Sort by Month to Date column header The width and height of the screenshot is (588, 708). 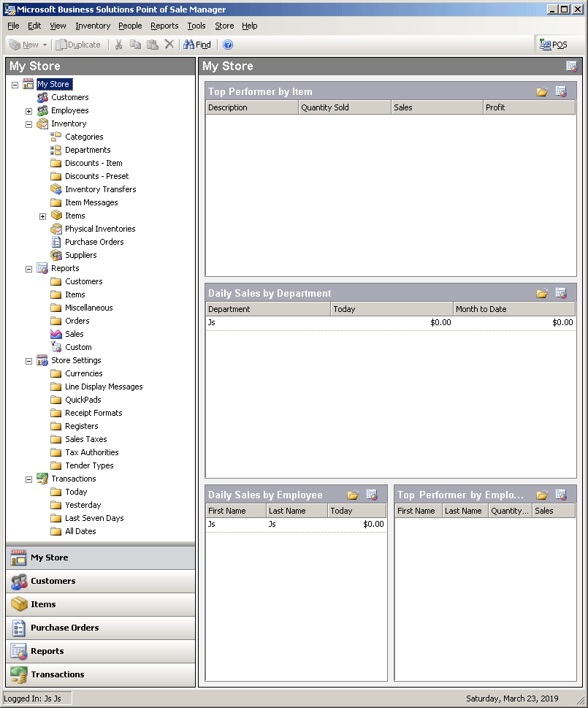(514, 309)
